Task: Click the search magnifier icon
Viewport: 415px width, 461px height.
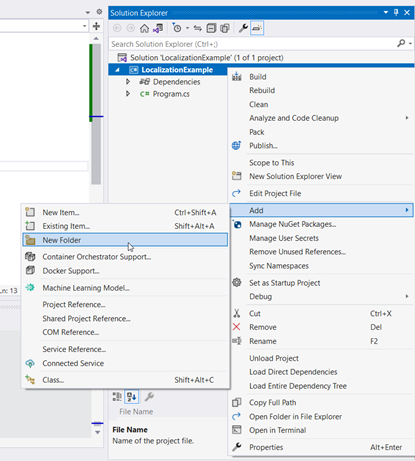Action: [401, 43]
